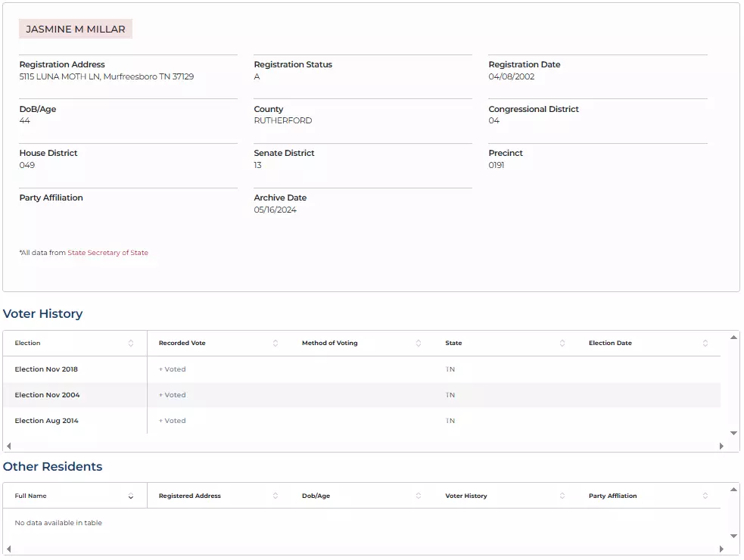Image resolution: width=744 pixels, height=560 pixels.
Task: Click the Registered Address header text
Action: (x=190, y=496)
